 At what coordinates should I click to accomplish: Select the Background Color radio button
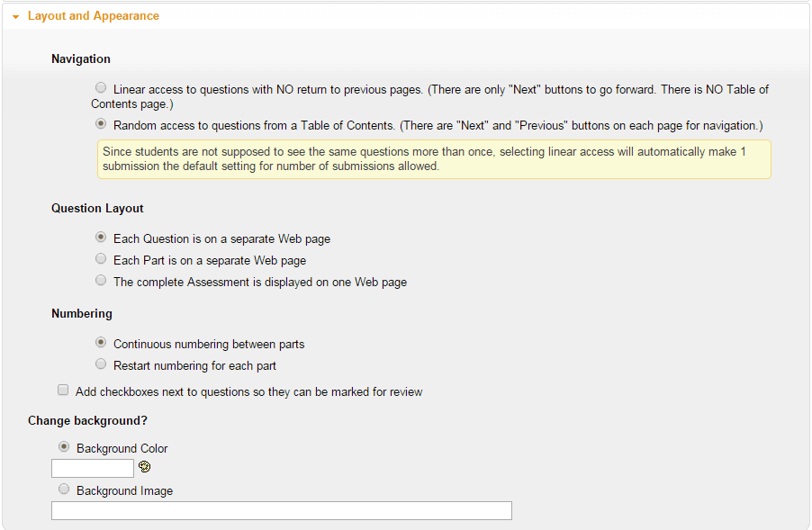[x=64, y=446]
